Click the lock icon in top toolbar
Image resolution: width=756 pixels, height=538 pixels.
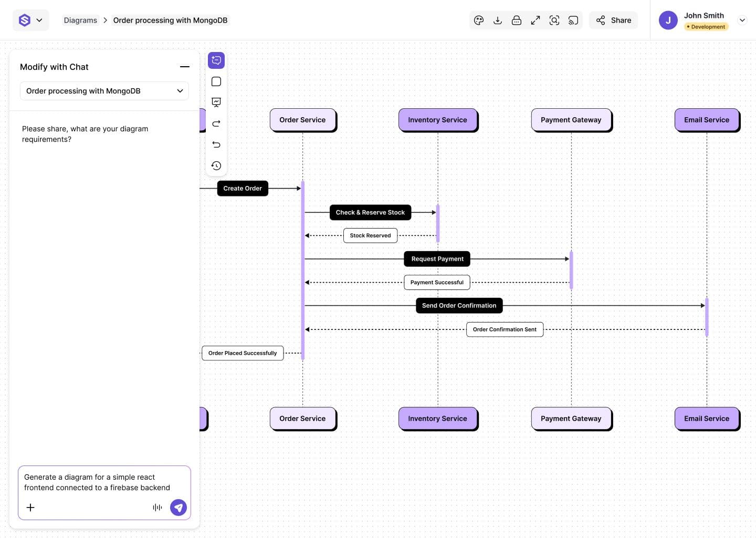pyautogui.click(x=517, y=20)
